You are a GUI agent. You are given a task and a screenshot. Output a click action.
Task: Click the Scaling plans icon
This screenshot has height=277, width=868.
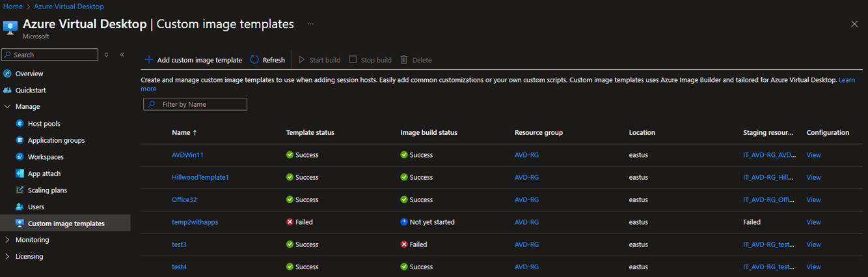20,190
